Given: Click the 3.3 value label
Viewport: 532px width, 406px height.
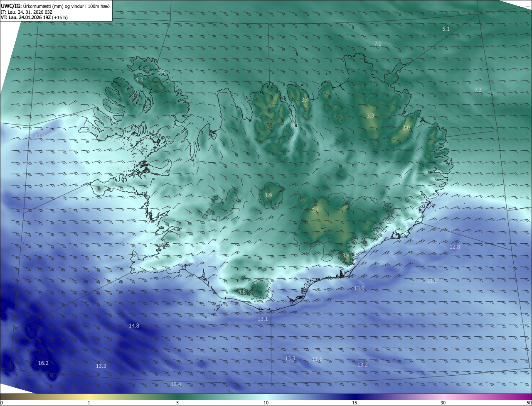Looking at the screenshot, I should [x=370, y=115].
